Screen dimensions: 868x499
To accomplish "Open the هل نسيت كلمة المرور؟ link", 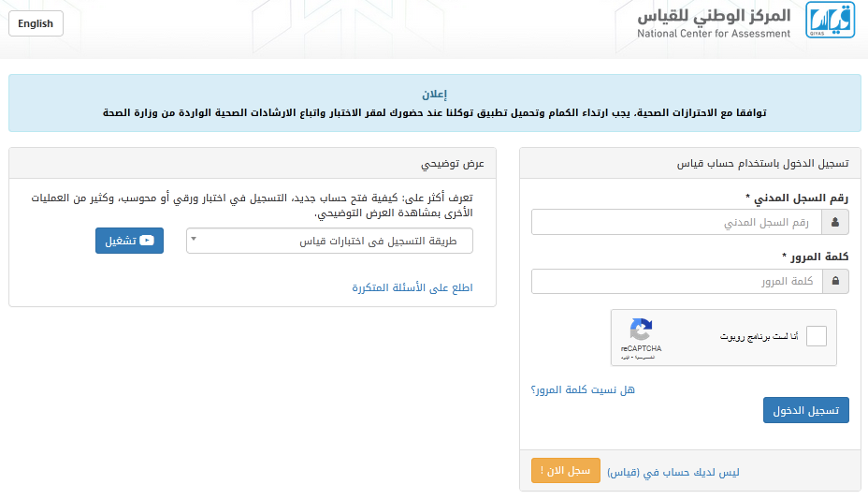I will (583, 389).
